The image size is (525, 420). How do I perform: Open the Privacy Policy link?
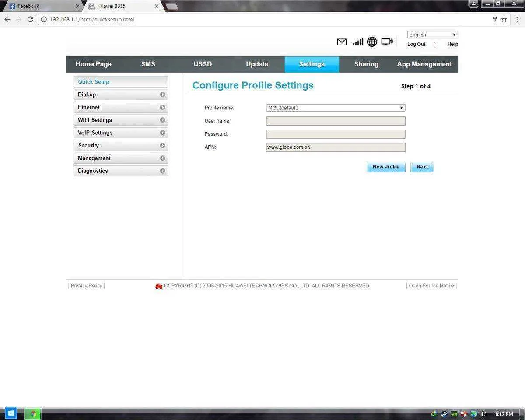[x=86, y=286]
